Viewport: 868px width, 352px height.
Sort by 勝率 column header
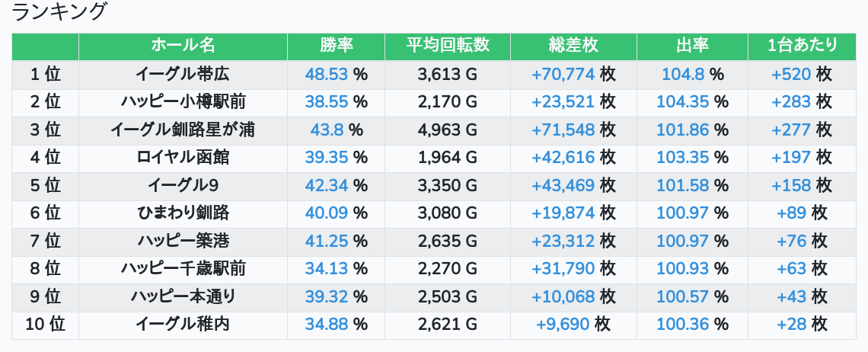tap(336, 46)
